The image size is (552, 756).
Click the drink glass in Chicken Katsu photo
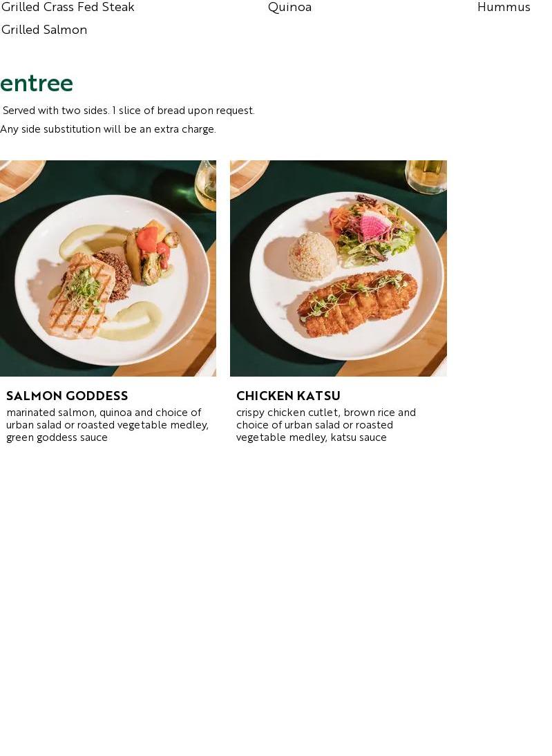coord(426,176)
